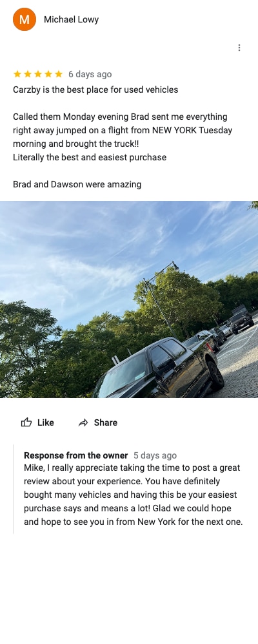Click the 'Response from the owner' heading
This screenshot has height=644, width=258.
75,455
